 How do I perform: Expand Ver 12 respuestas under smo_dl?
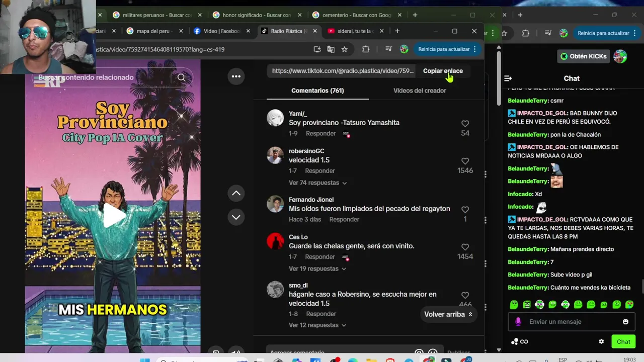(317, 325)
